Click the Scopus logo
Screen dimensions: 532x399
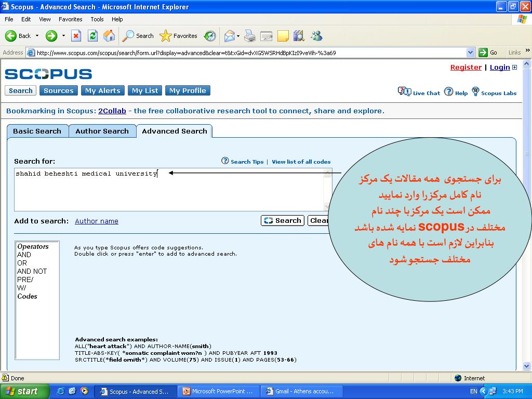coord(48,74)
